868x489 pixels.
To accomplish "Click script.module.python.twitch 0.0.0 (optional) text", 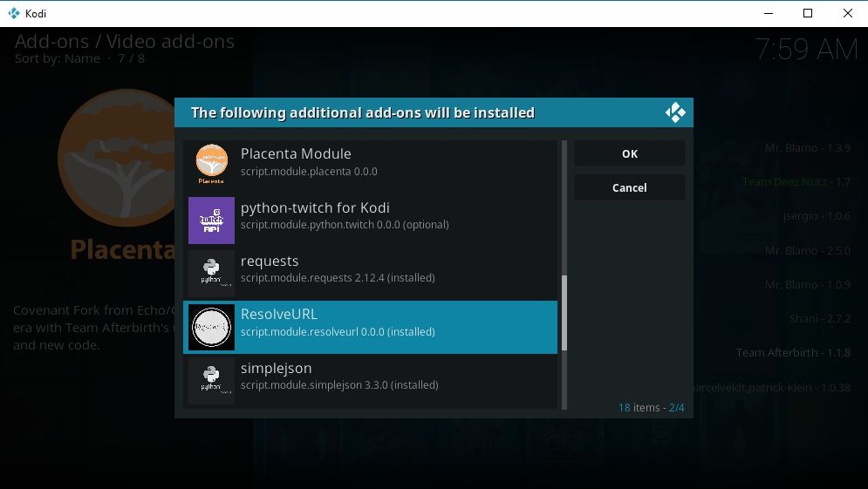I will click(345, 225).
